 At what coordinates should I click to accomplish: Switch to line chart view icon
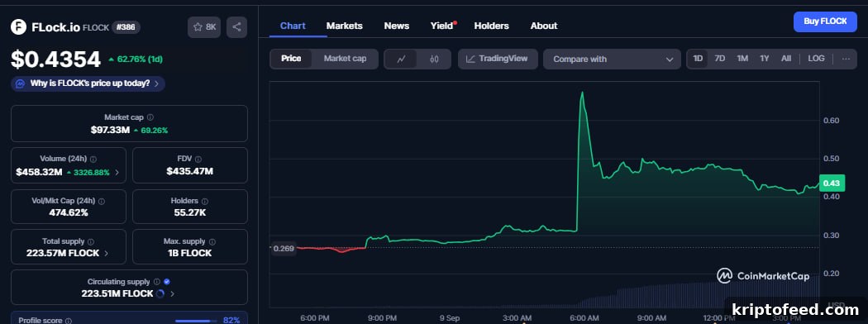(x=401, y=60)
